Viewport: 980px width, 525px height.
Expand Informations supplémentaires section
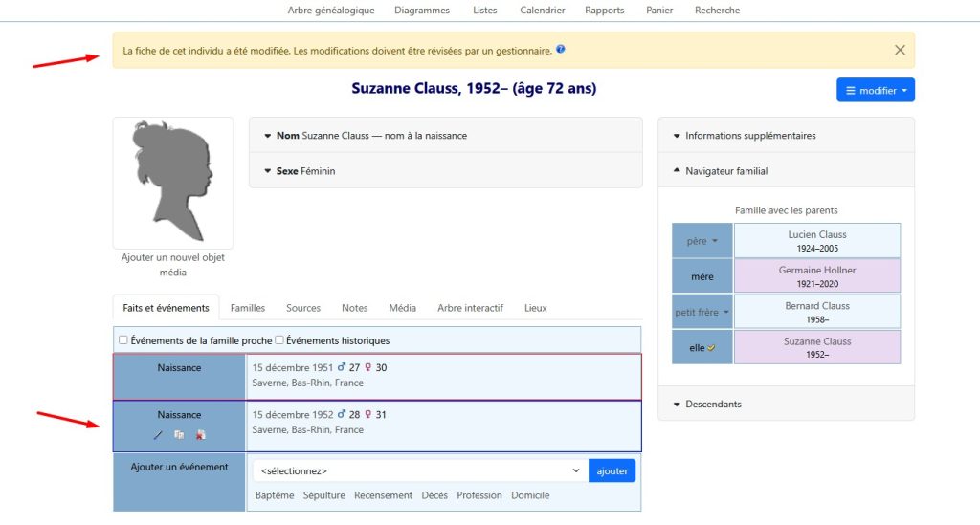click(750, 136)
